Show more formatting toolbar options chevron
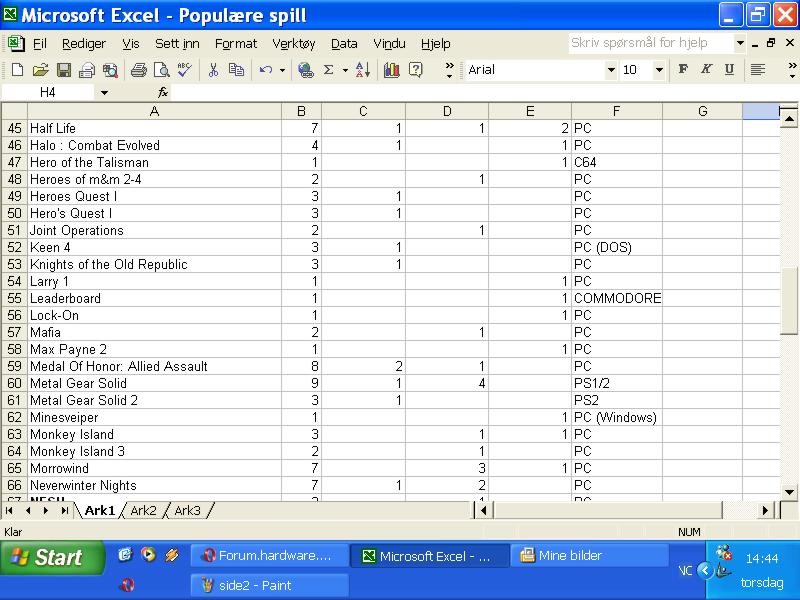This screenshot has height=600, width=800. [x=792, y=70]
